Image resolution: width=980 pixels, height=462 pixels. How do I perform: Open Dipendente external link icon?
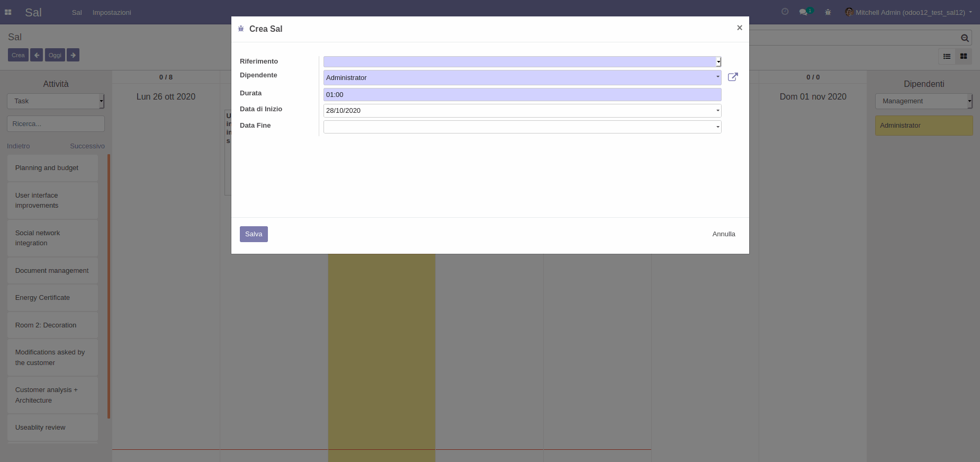pos(733,77)
